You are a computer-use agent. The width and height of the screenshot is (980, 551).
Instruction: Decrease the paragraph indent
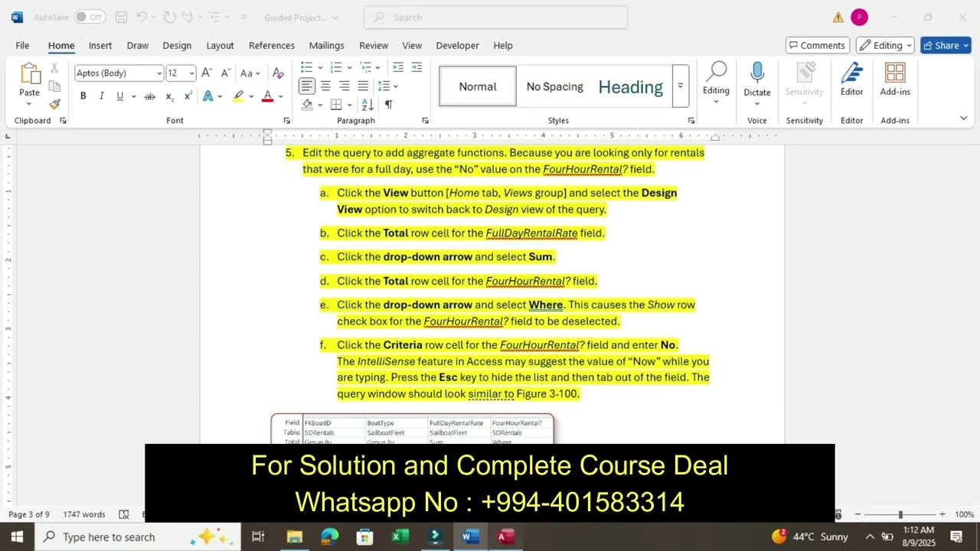point(398,67)
